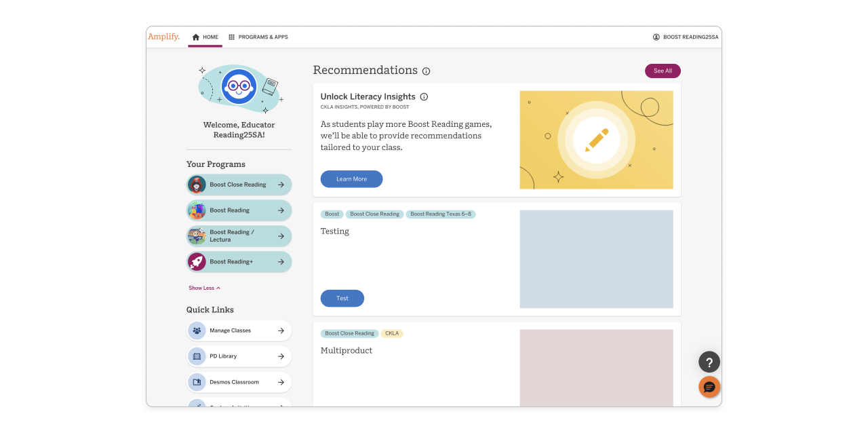The height and width of the screenshot is (433, 868).
Task: Select the Boost Reading Texas 6–8 tag
Action: tap(441, 214)
